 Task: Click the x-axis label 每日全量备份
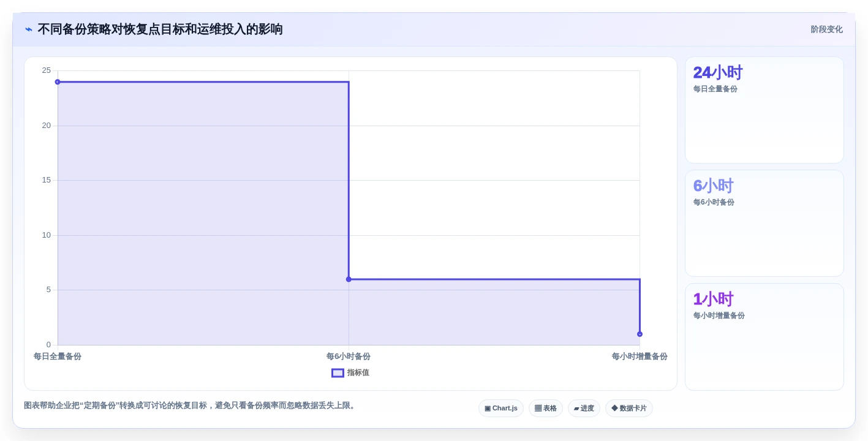point(58,356)
